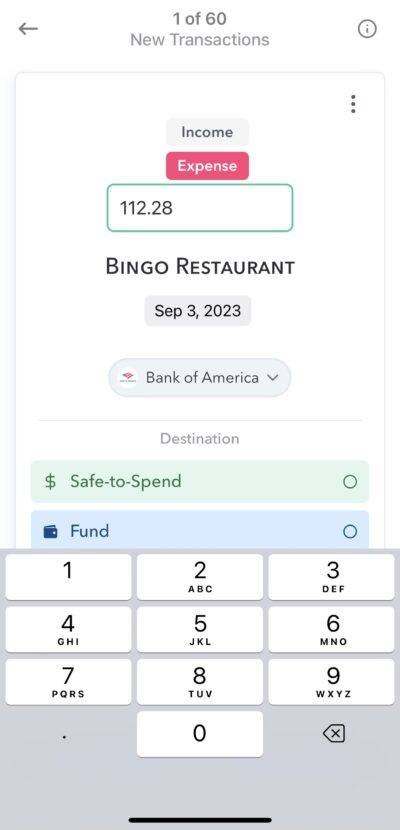Tap the 5 JKL key
The height and width of the screenshot is (830, 400).
(x=199, y=629)
